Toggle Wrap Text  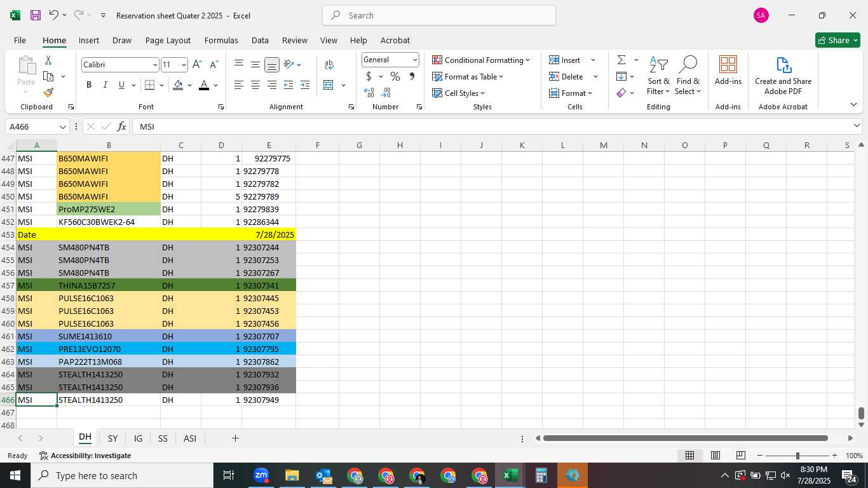329,64
